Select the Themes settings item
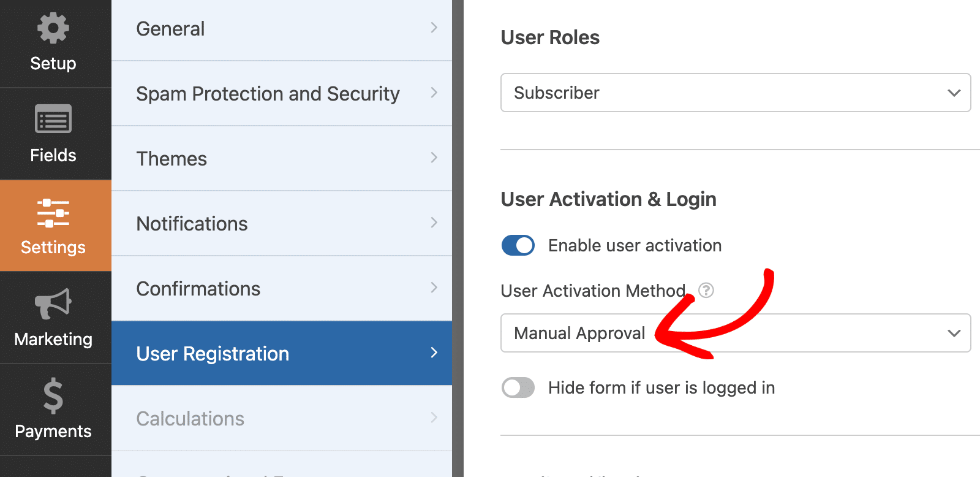The height and width of the screenshot is (477, 980). 282,159
